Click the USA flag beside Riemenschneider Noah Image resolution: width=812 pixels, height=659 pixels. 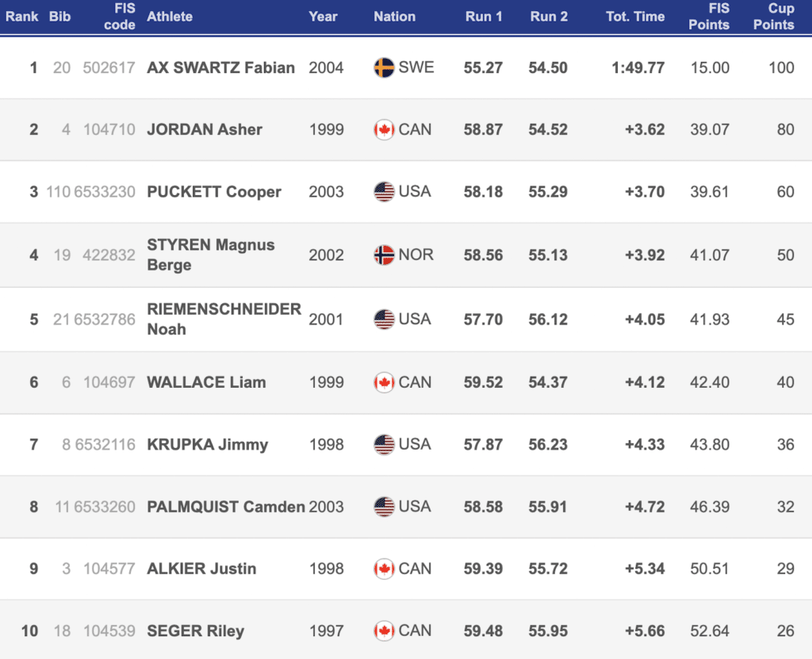[384, 319]
